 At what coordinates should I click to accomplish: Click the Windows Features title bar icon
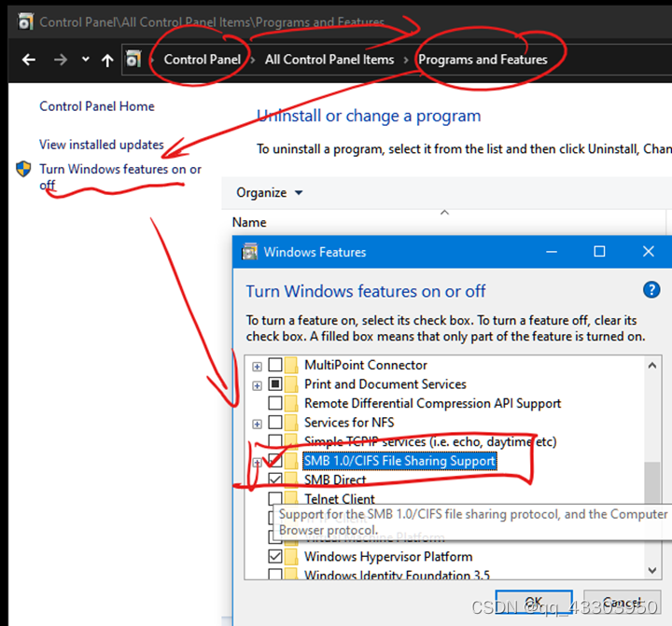(250, 252)
